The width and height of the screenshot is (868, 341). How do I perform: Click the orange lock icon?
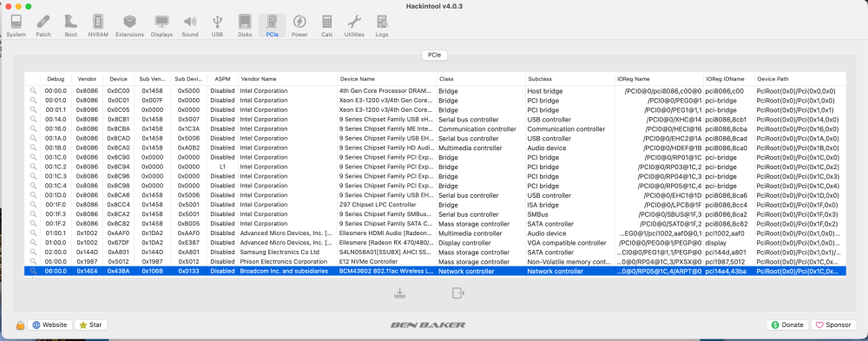[20, 325]
